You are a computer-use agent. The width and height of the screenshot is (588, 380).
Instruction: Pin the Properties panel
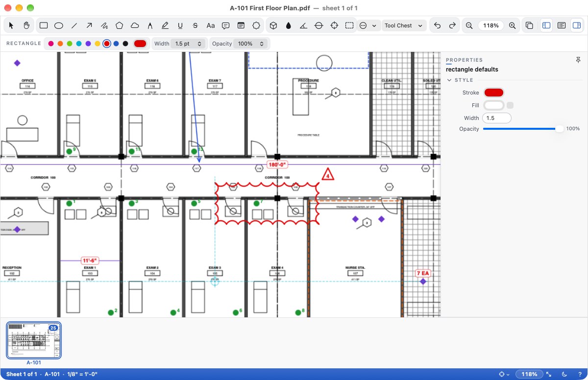pyautogui.click(x=578, y=60)
